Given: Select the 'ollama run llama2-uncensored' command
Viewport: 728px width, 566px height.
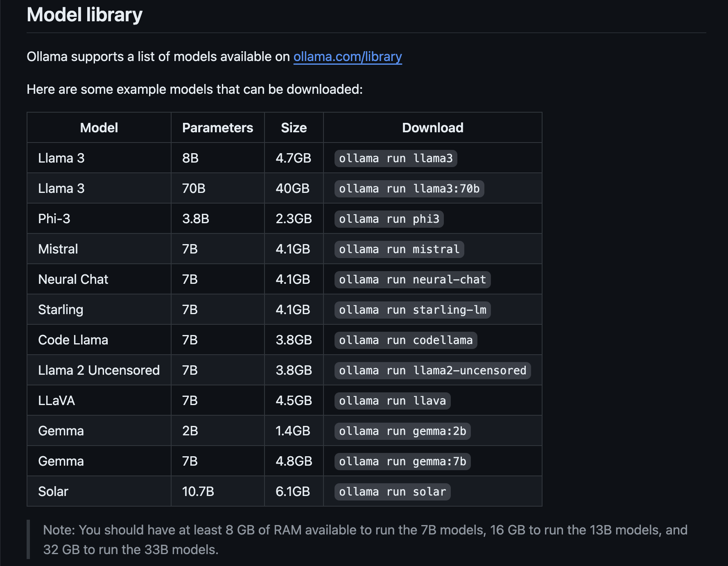Looking at the screenshot, I should 432,371.
